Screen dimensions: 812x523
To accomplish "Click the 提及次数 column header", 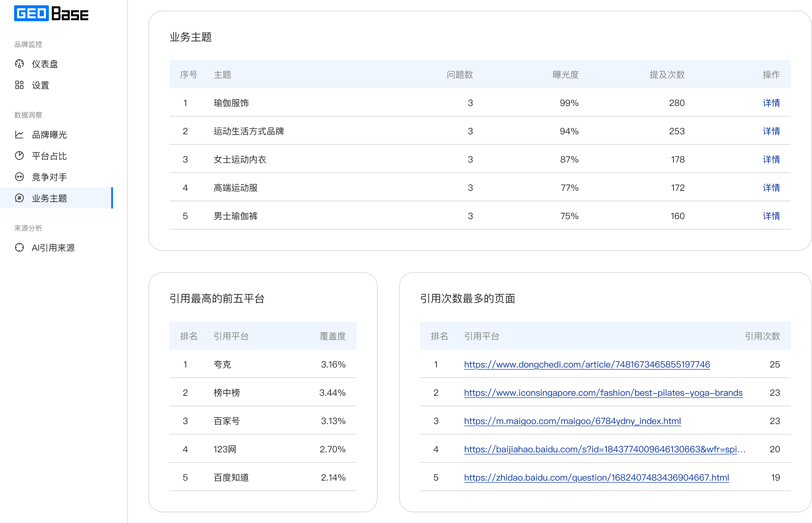I will click(x=667, y=75).
